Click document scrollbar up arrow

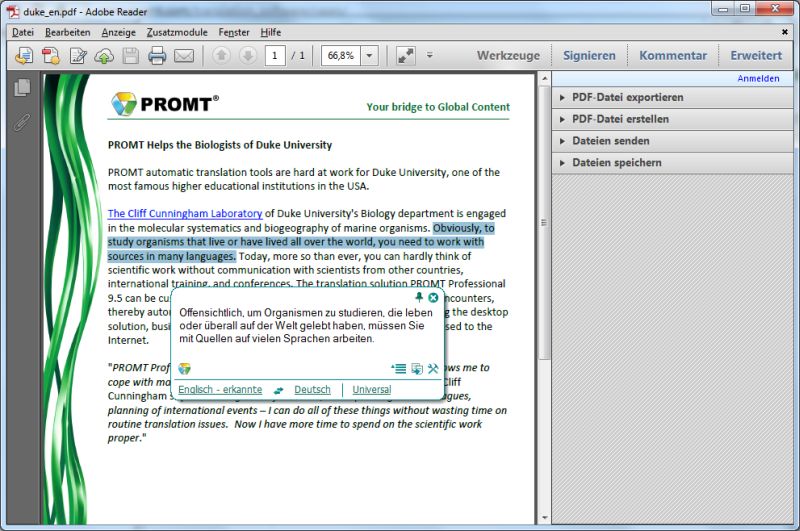click(x=544, y=79)
